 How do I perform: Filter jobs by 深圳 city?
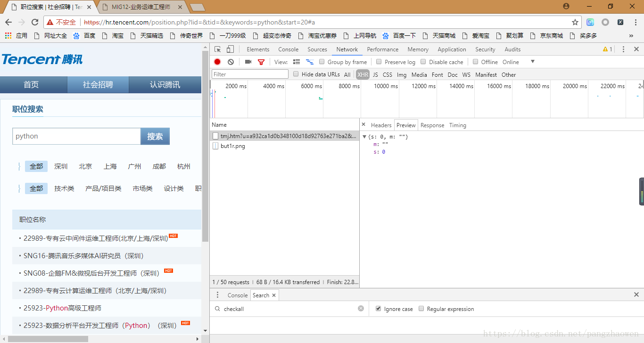pyautogui.click(x=61, y=166)
